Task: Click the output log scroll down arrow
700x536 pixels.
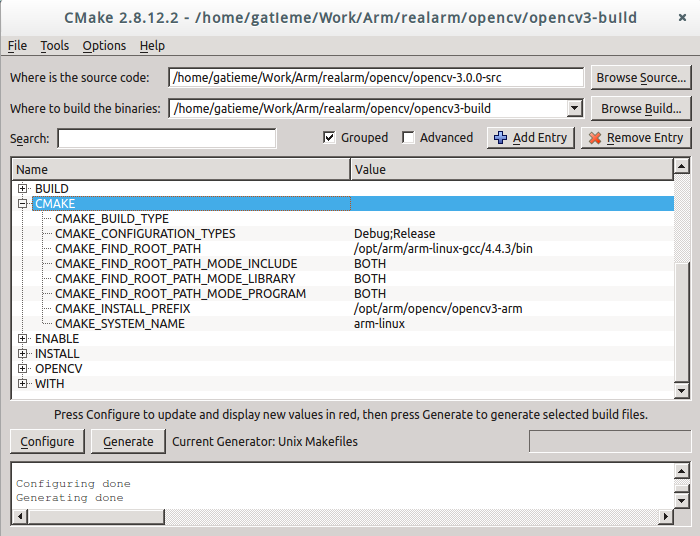Action: click(x=682, y=500)
